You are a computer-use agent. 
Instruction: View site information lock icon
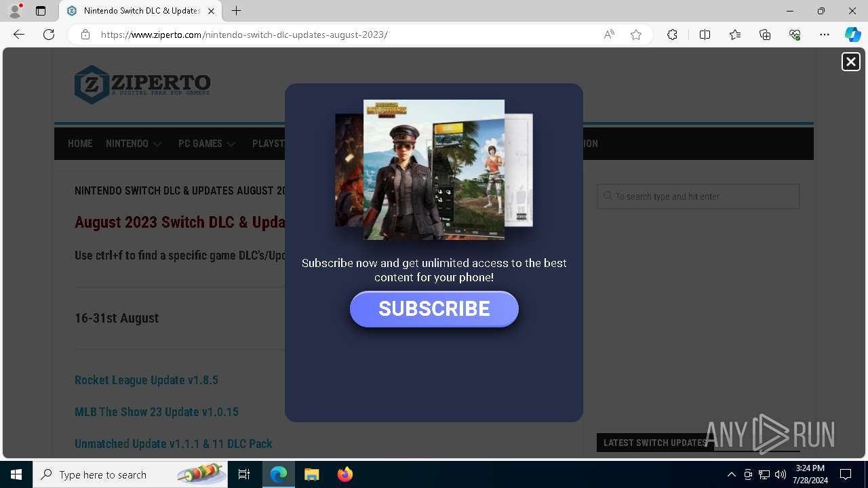coord(85,35)
